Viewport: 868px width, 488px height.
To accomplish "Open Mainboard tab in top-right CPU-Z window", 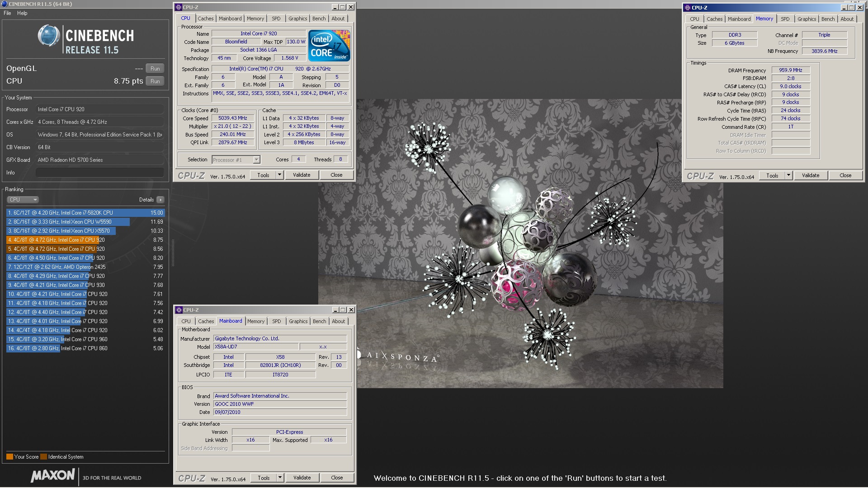I will coord(739,19).
